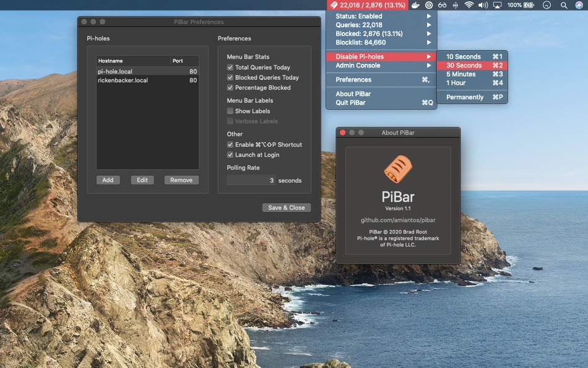The image size is (588, 368).
Task: Open the Bluetooth menu bar icon
Action: (456, 5)
